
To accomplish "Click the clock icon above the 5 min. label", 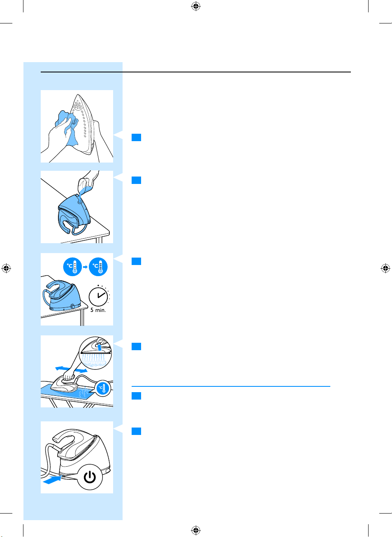I will click(x=99, y=296).
